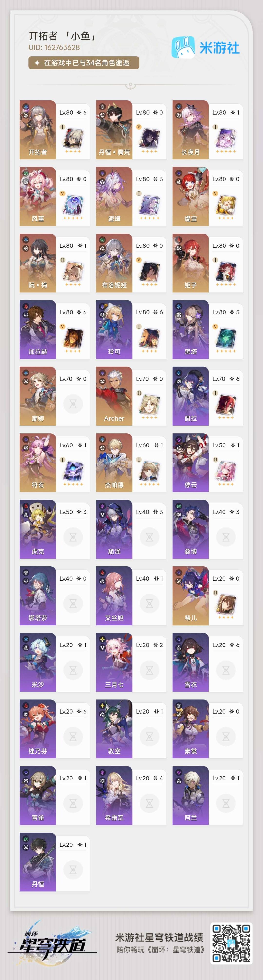Open the 三月七 character portrait
263x980 pixels.
pyautogui.click(x=114, y=662)
